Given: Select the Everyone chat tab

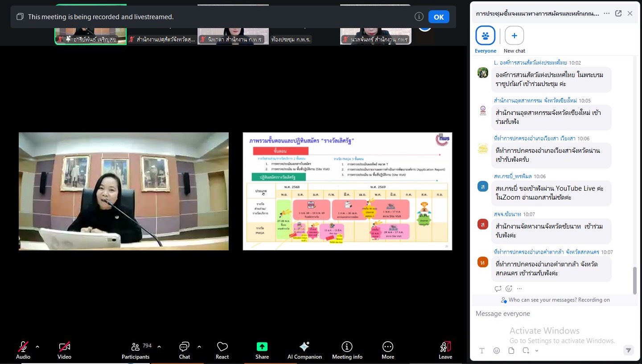Looking at the screenshot, I should point(486,36).
